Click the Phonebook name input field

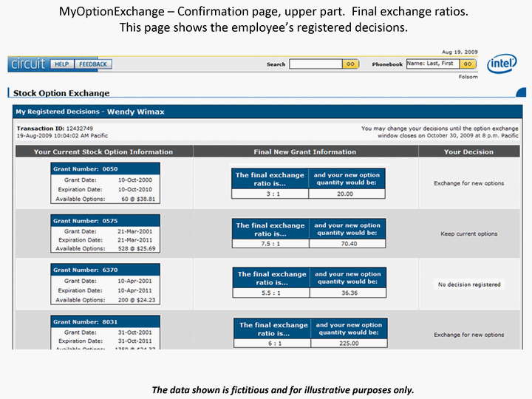tap(432, 64)
